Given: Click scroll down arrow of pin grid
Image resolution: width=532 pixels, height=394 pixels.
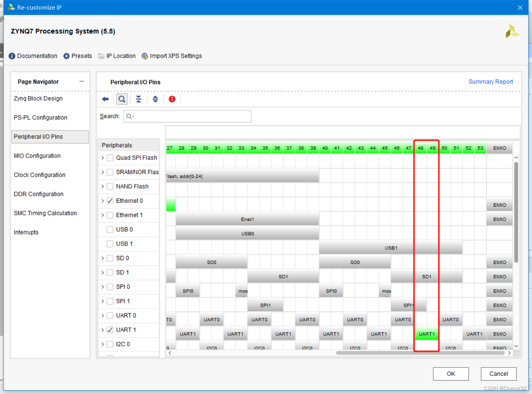Looking at the screenshot, I should click(x=516, y=346).
